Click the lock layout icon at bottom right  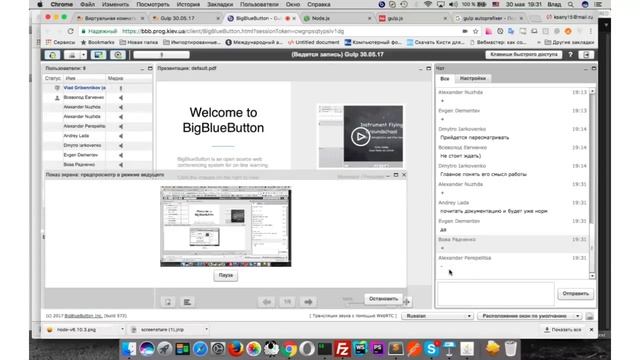589,316
